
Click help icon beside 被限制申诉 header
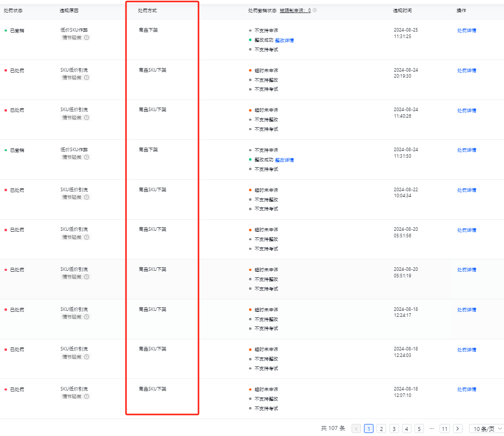(315, 11)
